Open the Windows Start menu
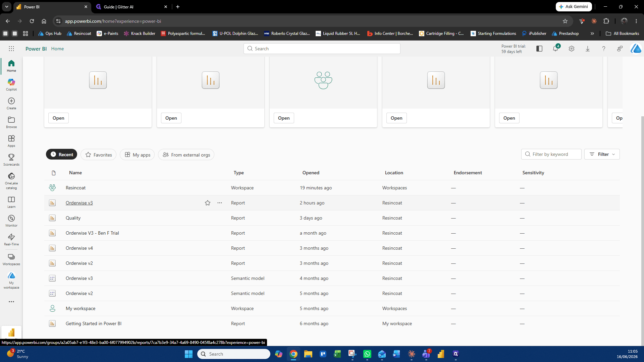This screenshot has width=644, height=362. click(189, 354)
